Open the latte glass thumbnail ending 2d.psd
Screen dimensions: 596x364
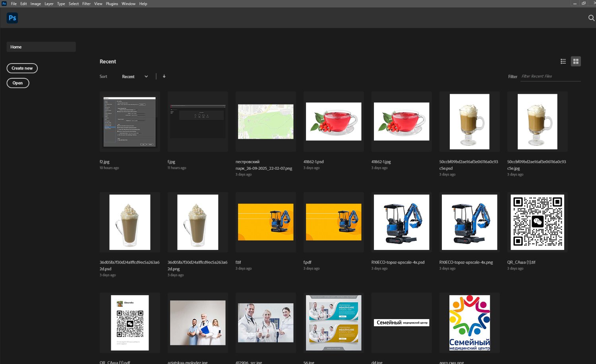[x=130, y=222]
